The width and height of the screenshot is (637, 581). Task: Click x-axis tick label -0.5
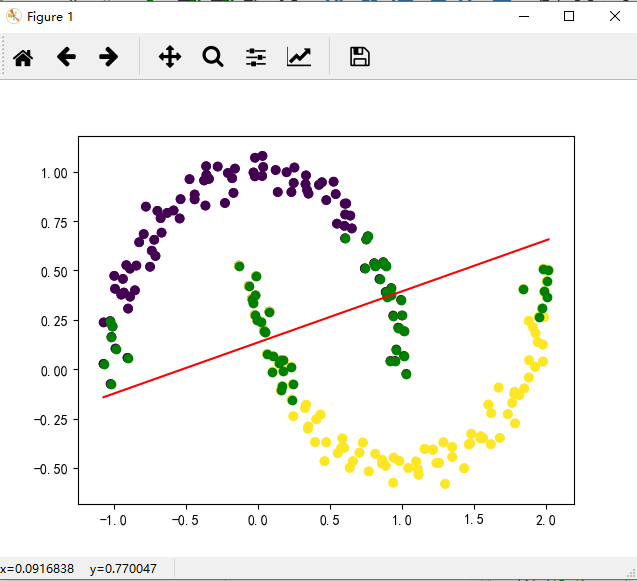coord(185,520)
